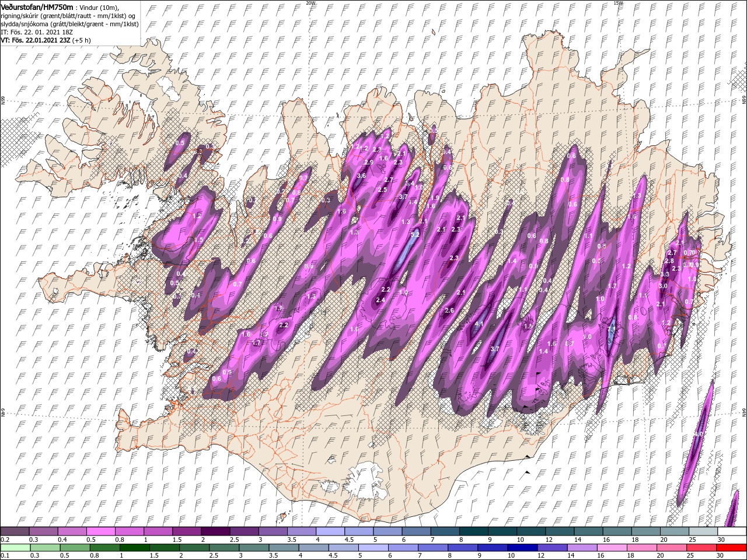This screenshot has height=560, width=747.
Task: Click the '0.2' label in upper legend
Action: 4,540
